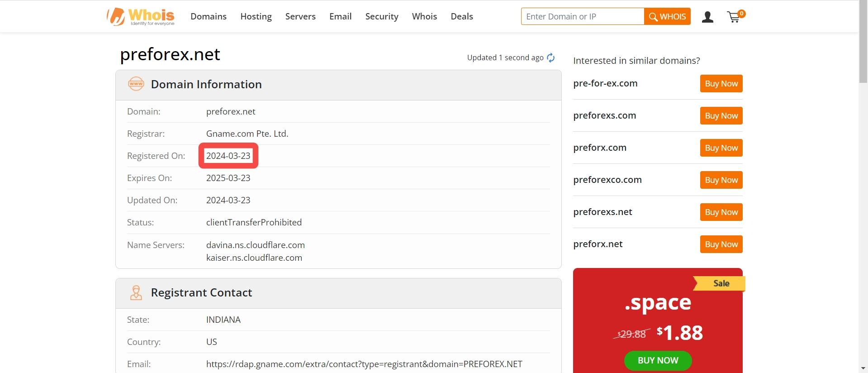Open the Email menu

point(340,16)
